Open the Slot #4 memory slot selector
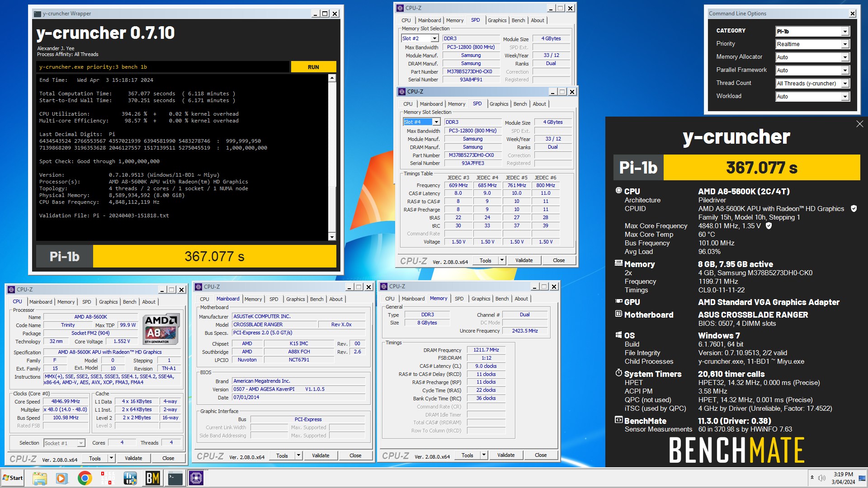 (x=421, y=122)
